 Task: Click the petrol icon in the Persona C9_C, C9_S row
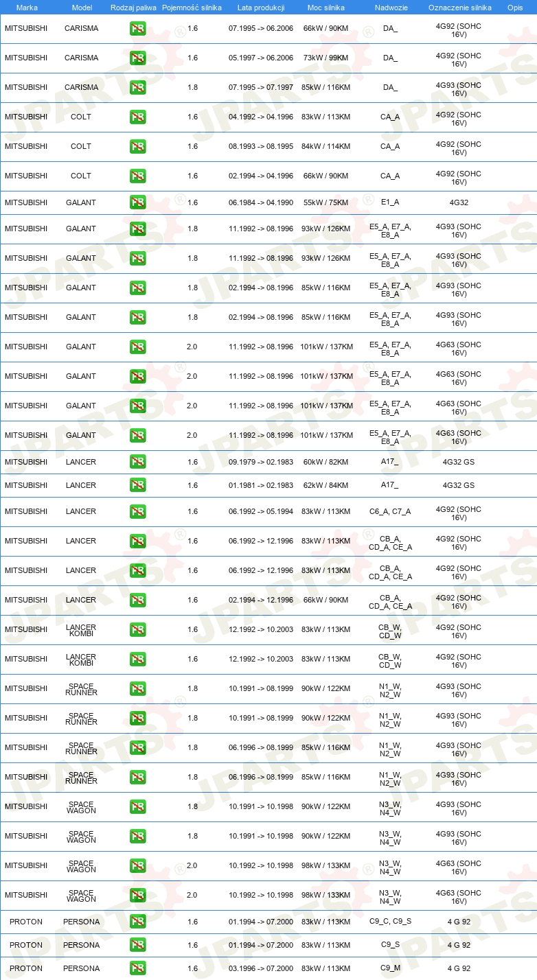tap(137, 922)
